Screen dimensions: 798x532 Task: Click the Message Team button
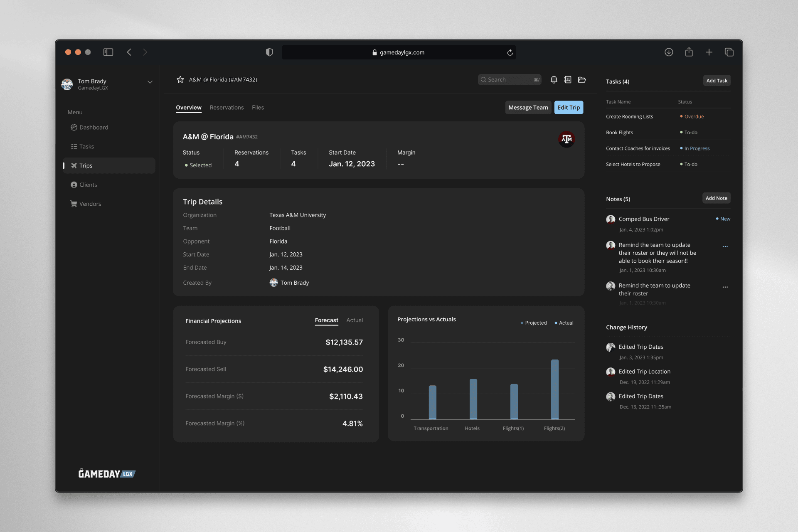click(528, 107)
